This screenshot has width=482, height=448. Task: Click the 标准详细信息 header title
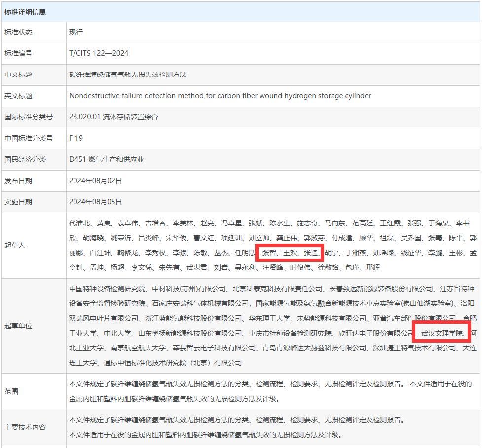[x=25, y=11]
